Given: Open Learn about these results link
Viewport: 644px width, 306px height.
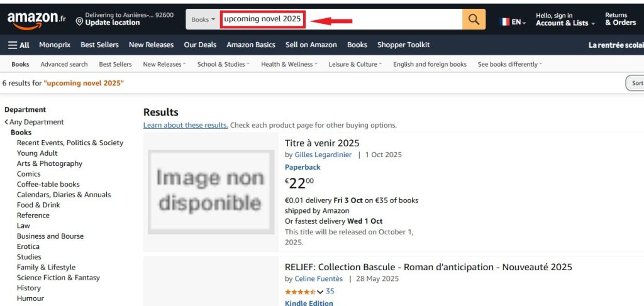Looking at the screenshot, I should [x=186, y=125].
